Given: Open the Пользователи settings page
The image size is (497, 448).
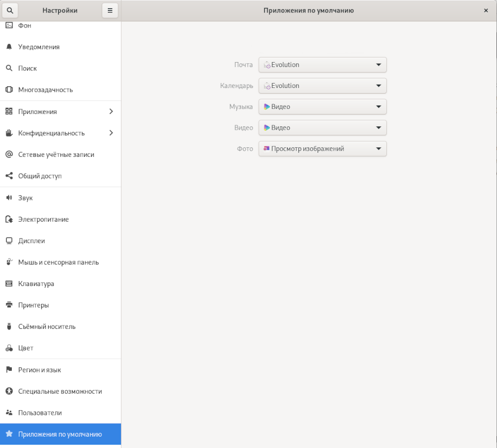Looking at the screenshot, I should (40, 413).
